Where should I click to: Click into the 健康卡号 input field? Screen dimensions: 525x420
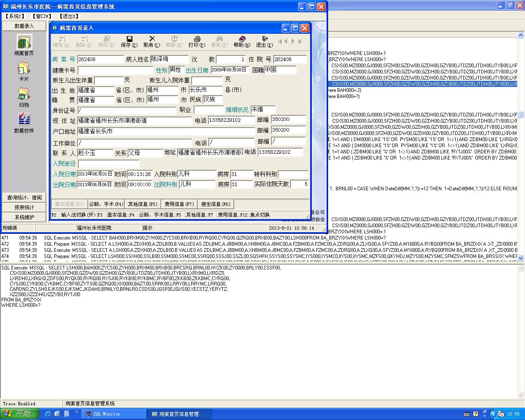pyautogui.click(x=115, y=70)
